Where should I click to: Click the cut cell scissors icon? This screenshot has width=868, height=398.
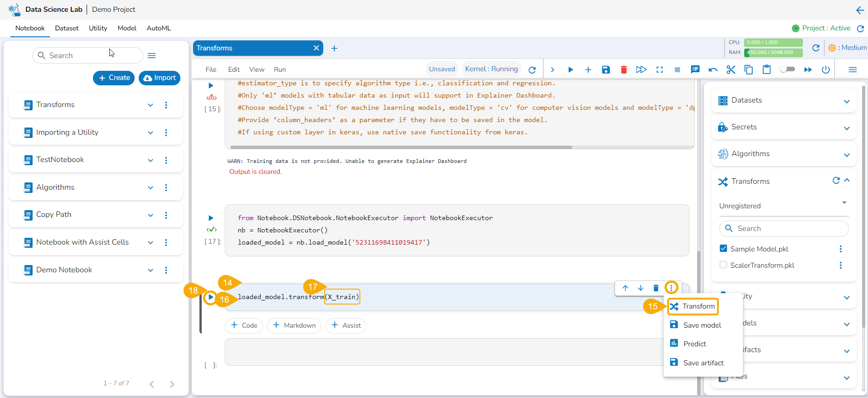(x=731, y=69)
